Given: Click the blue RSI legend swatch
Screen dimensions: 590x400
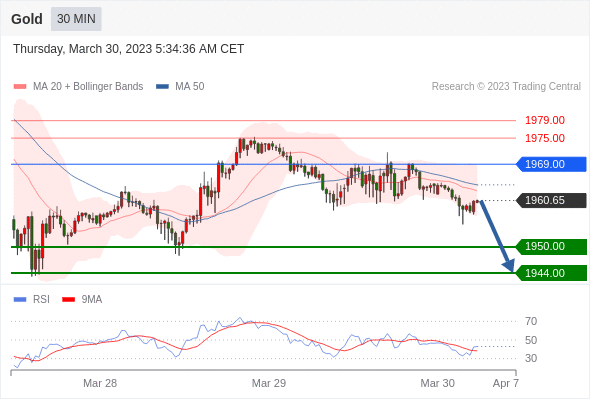Looking at the screenshot, I should [x=20, y=300].
